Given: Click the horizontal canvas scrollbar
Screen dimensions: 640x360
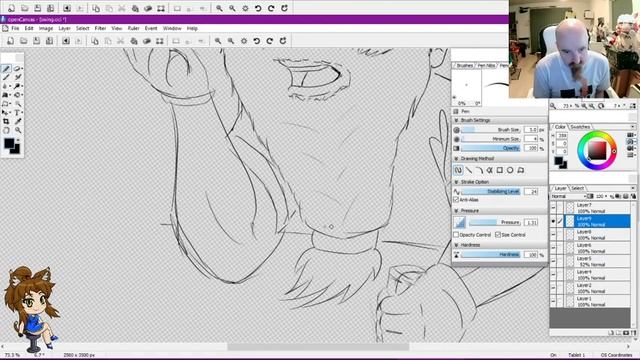Looking at the screenshot, I should coord(318,347).
